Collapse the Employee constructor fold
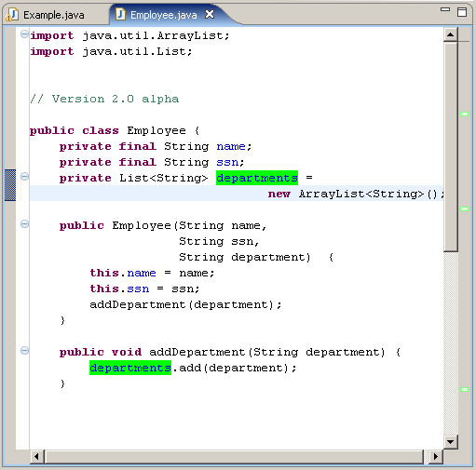 pyautogui.click(x=24, y=223)
